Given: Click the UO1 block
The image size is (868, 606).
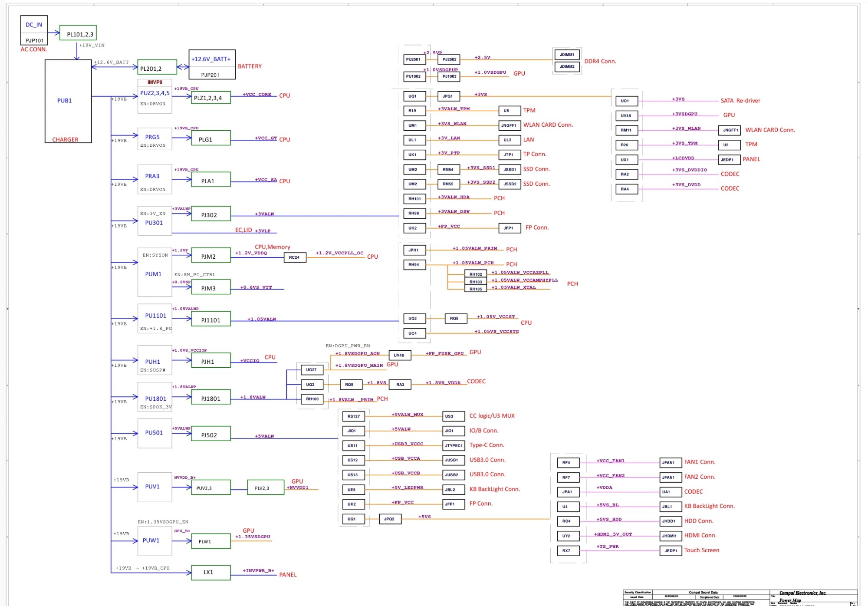Looking at the screenshot, I should coord(627,101).
